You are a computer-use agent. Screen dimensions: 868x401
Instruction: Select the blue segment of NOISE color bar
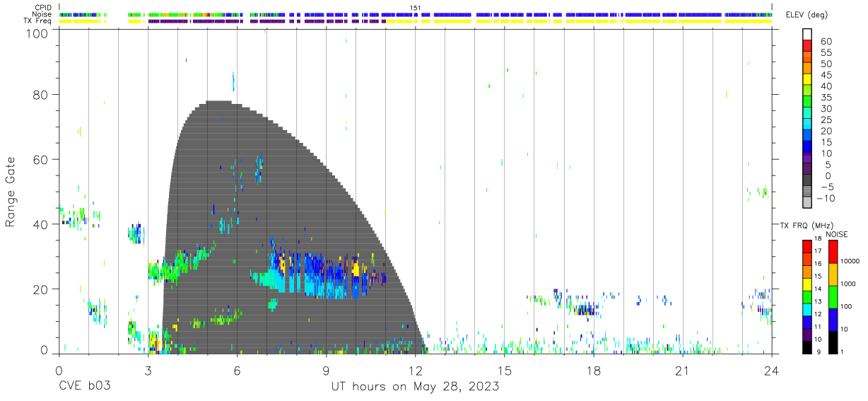(833, 320)
